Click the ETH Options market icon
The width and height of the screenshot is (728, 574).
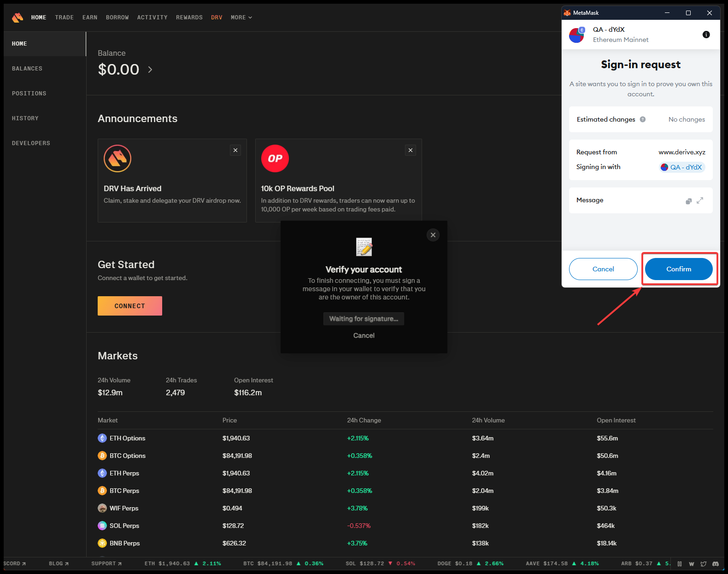point(102,438)
